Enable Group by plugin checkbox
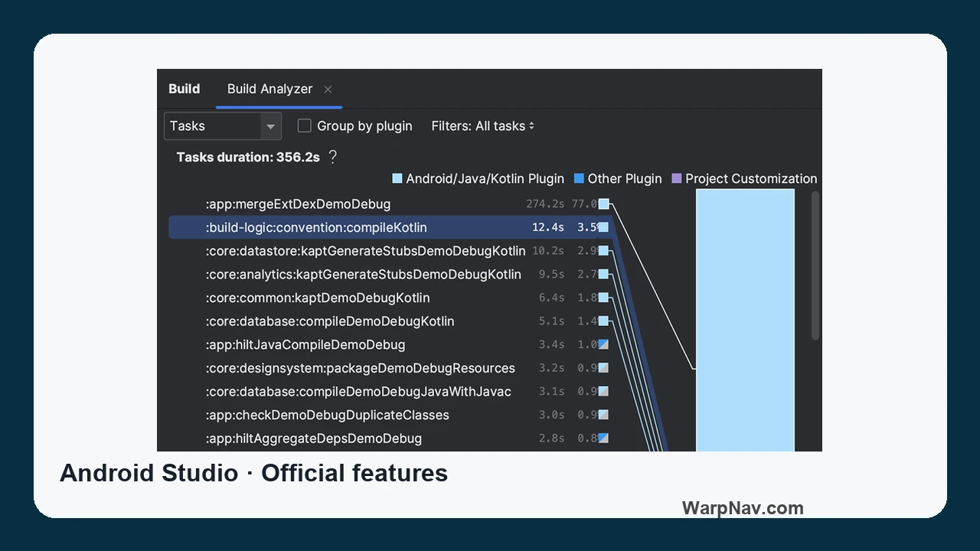This screenshot has height=551, width=980. 305,126
